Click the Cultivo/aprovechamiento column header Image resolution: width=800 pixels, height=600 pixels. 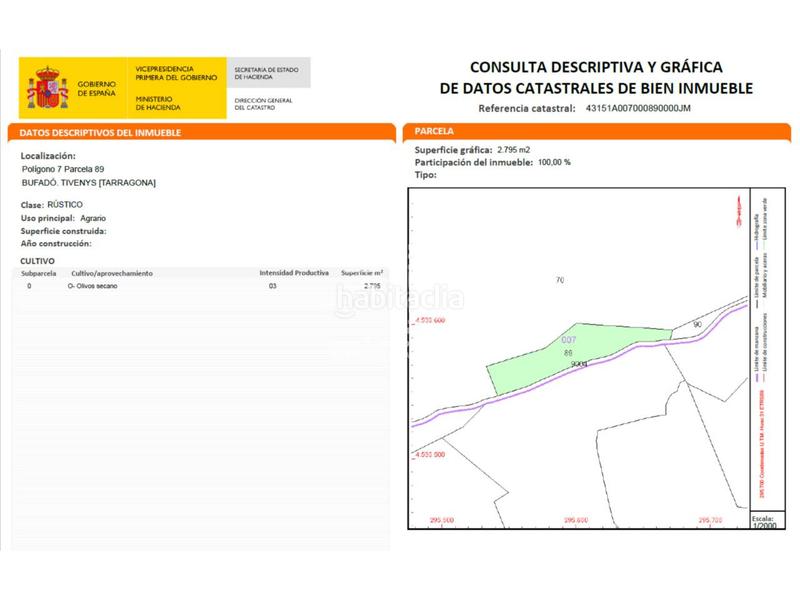tap(111, 272)
